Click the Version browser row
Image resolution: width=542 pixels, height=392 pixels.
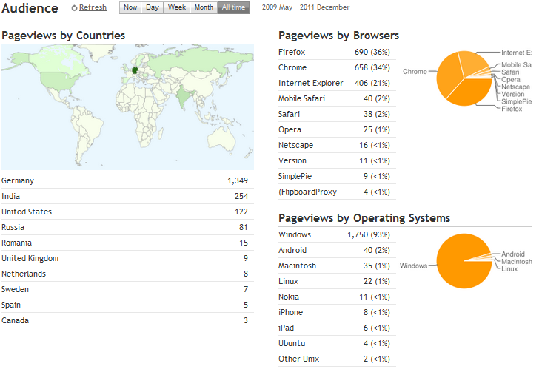point(337,160)
